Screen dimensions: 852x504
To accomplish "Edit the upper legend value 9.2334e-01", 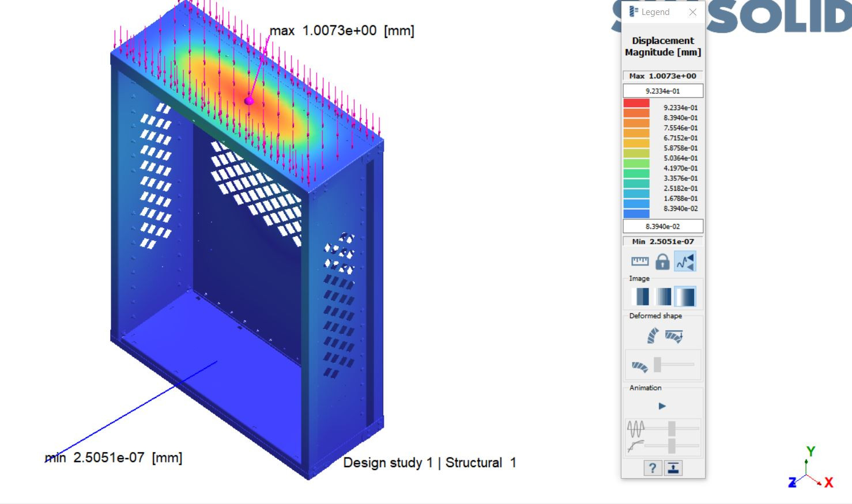I will 662,90.
